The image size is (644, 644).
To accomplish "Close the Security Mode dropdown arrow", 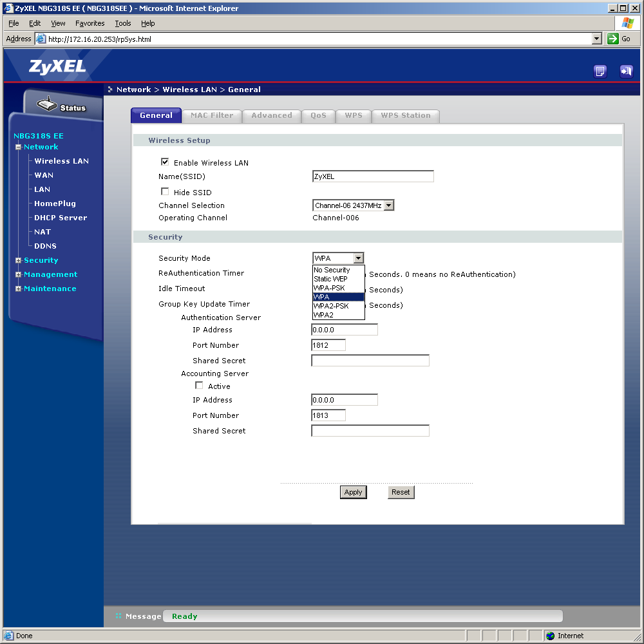I will coord(359,258).
